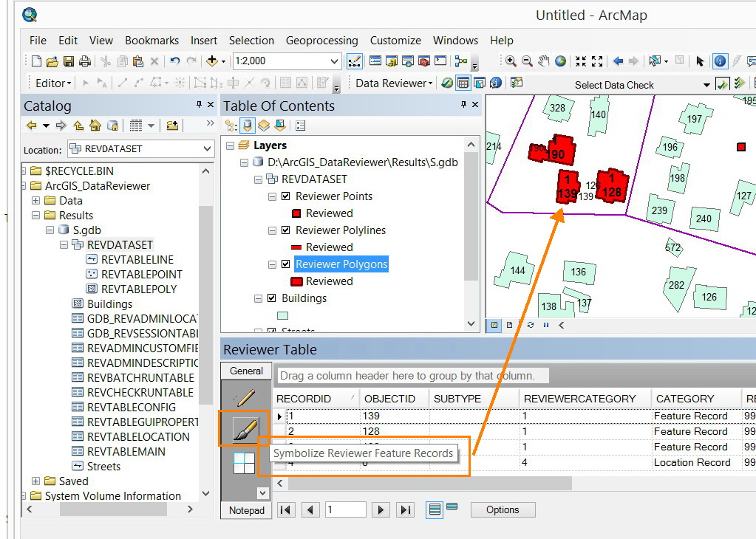Collapse the Layers group in Table Of Contents
This screenshot has height=539, width=756.
(230, 145)
